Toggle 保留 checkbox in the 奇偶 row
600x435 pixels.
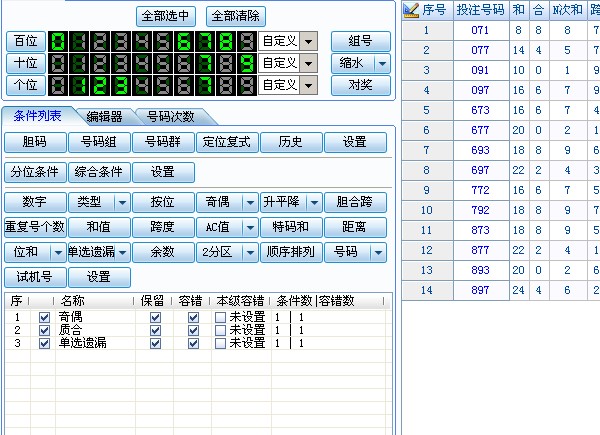(155, 318)
